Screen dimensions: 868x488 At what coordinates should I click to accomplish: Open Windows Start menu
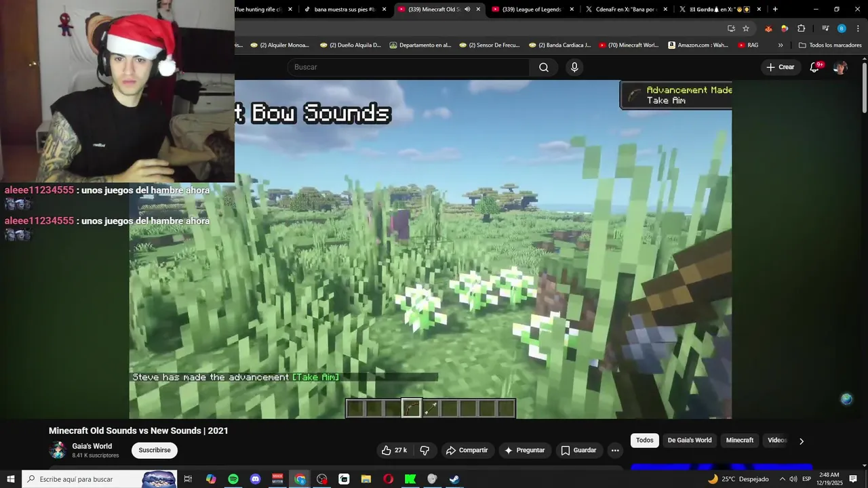click(x=11, y=479)
